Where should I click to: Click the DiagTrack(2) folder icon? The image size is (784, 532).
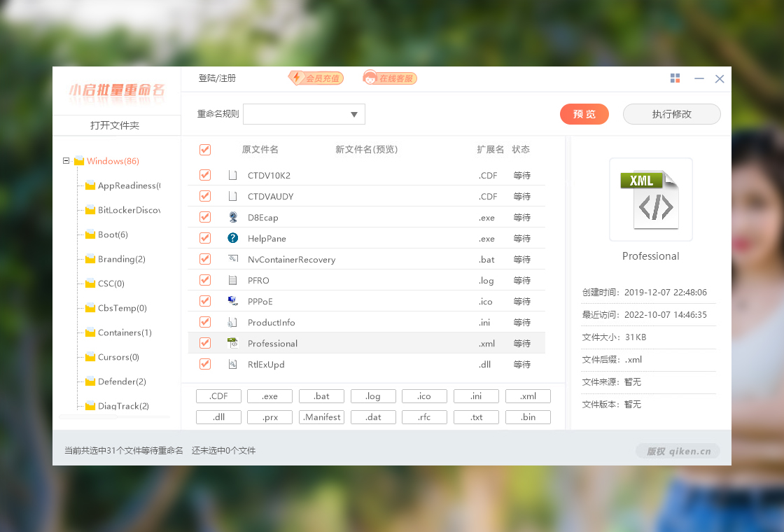90,406
